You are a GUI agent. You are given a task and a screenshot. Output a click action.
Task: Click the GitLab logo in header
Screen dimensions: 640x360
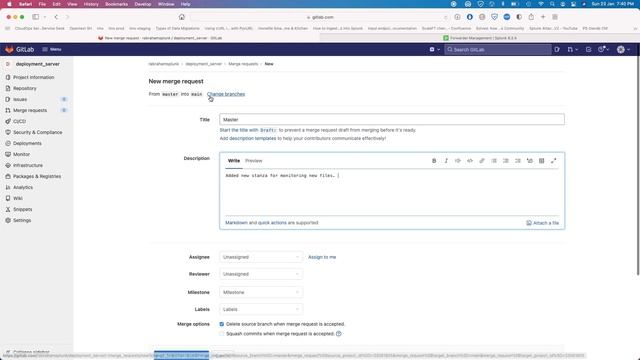[x=9, y=49]
